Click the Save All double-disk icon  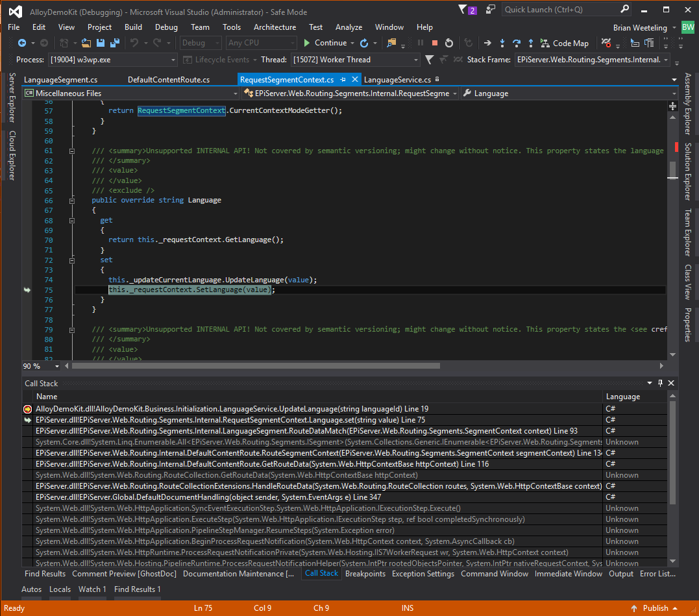pos(115,43)
